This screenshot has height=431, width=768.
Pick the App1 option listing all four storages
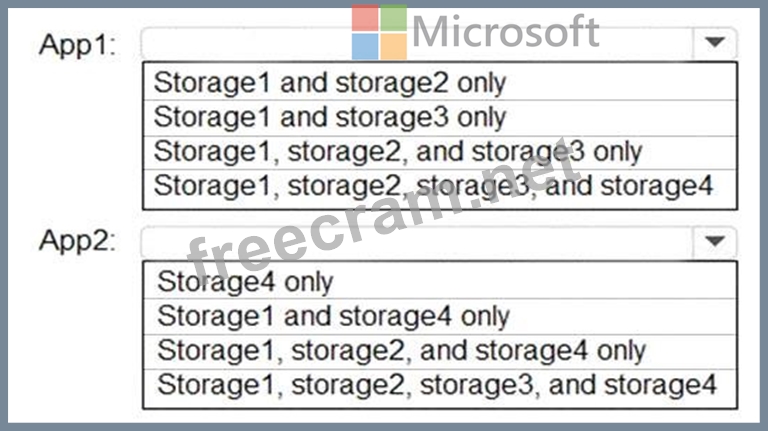click(440, 188)
